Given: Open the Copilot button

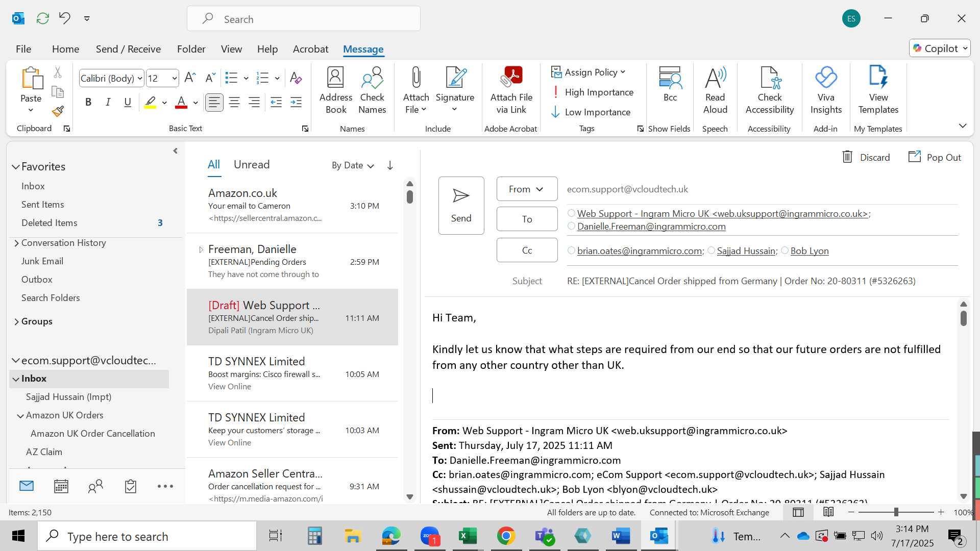Looking at the screenshot, I should [x=939, y=48].
